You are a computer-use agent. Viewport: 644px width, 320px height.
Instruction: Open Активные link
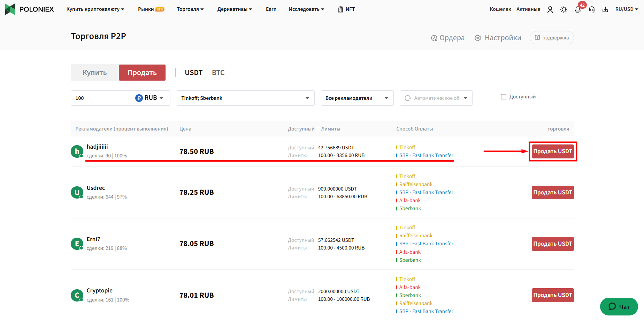pyautogui.click(x=528, y=9)
